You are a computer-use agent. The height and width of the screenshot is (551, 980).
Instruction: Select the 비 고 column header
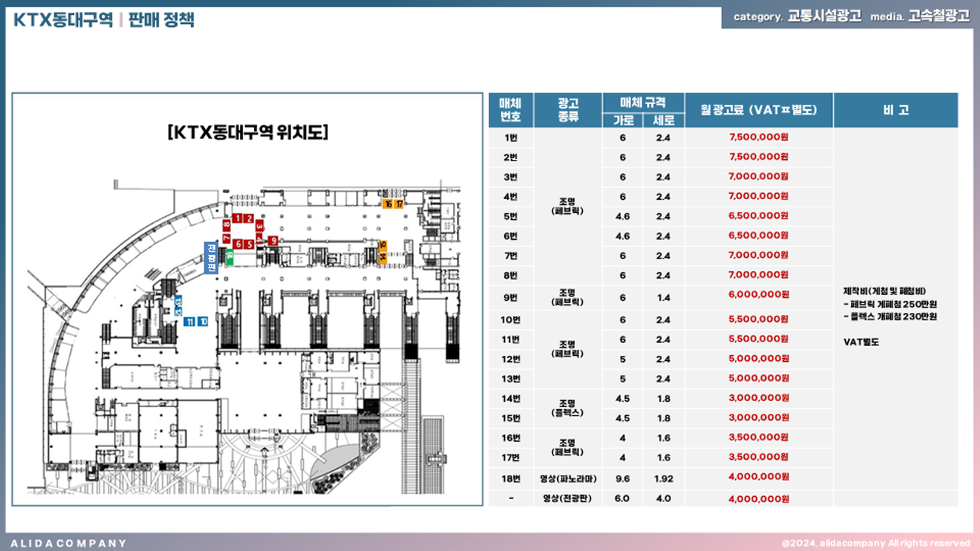[x=895, y=110]
